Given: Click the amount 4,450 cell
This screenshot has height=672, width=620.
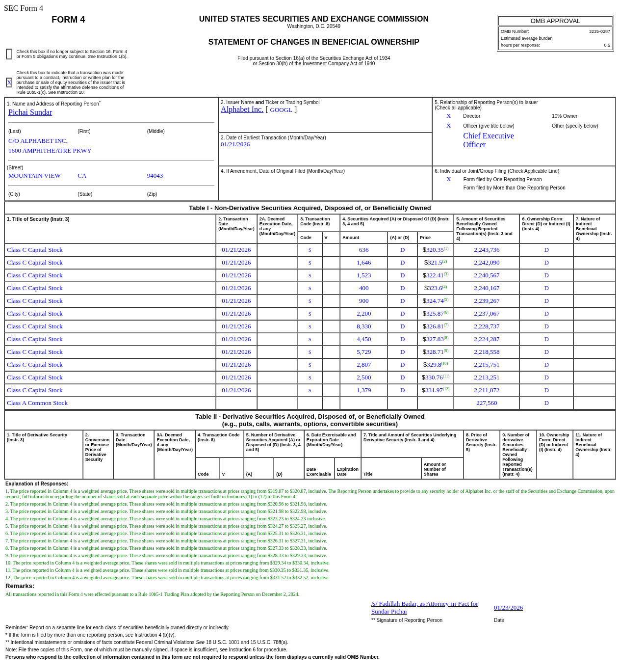Looking at the screenshot, I should click(x=363, y=339).
